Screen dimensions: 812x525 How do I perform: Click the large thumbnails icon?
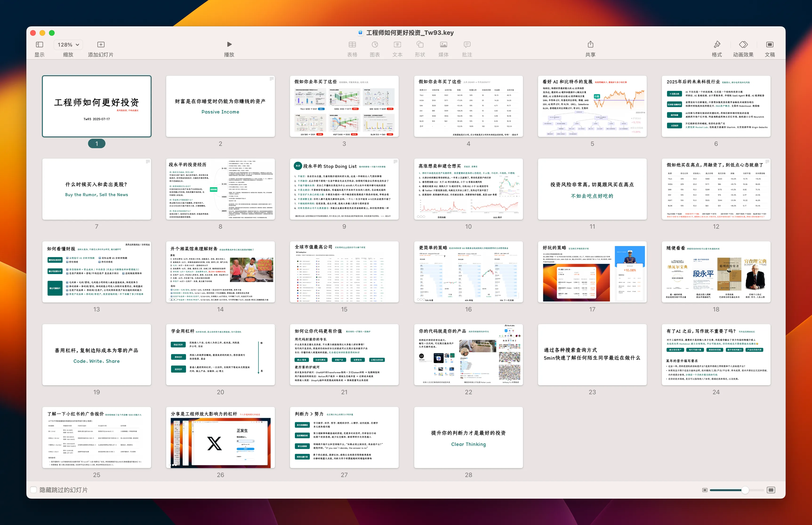tap(771, 490)
